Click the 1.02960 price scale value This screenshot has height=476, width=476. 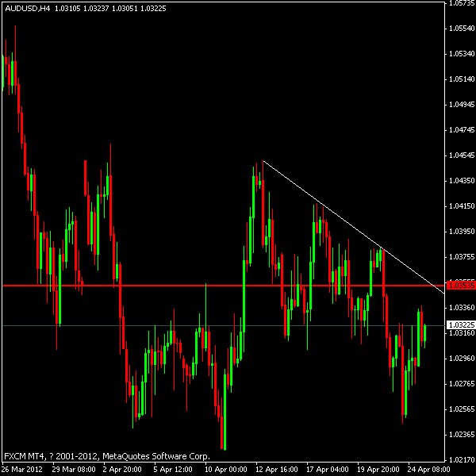pos(462,359)
